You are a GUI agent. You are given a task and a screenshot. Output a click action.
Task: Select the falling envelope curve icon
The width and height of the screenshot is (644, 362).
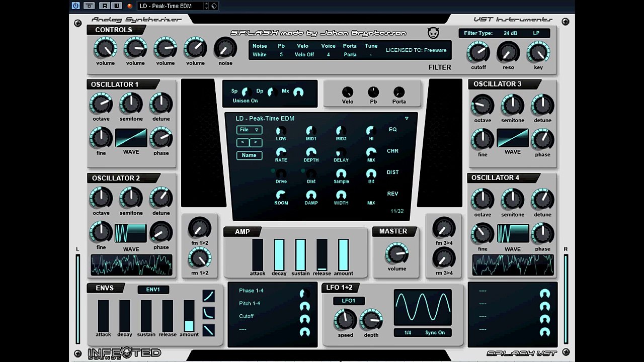208,330
